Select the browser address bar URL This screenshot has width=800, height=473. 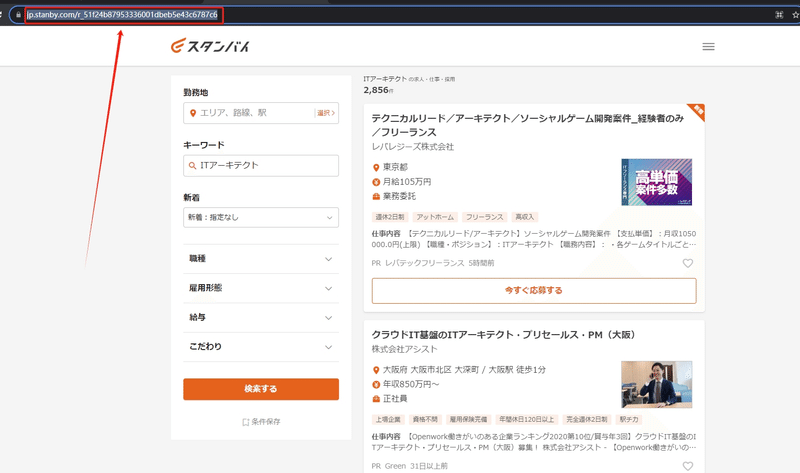122,15
